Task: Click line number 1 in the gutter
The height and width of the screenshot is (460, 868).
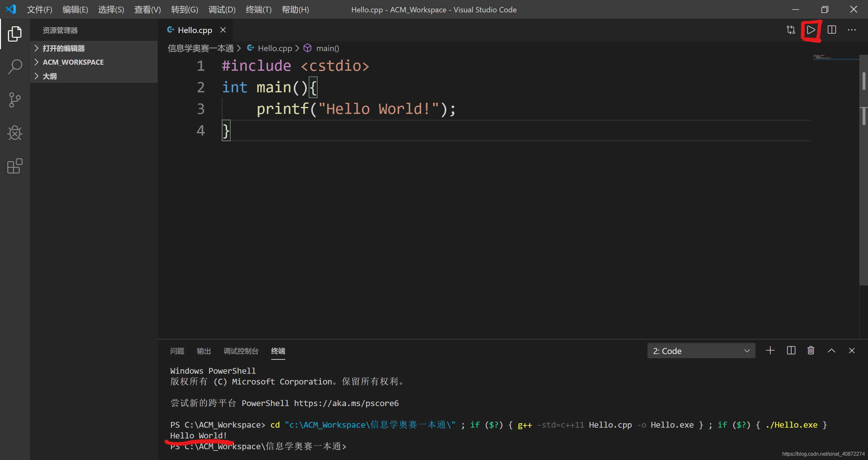Action: click(x=201, y=66)
